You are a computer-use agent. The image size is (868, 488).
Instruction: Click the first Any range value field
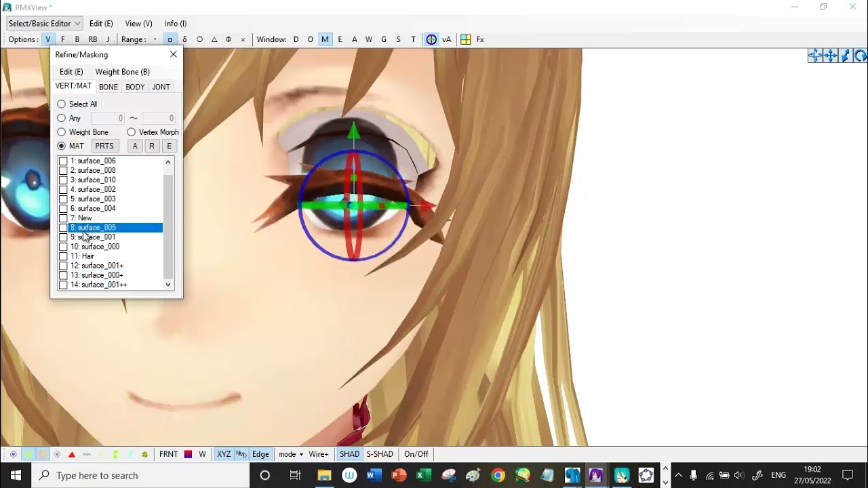click(x=108, y=118)
